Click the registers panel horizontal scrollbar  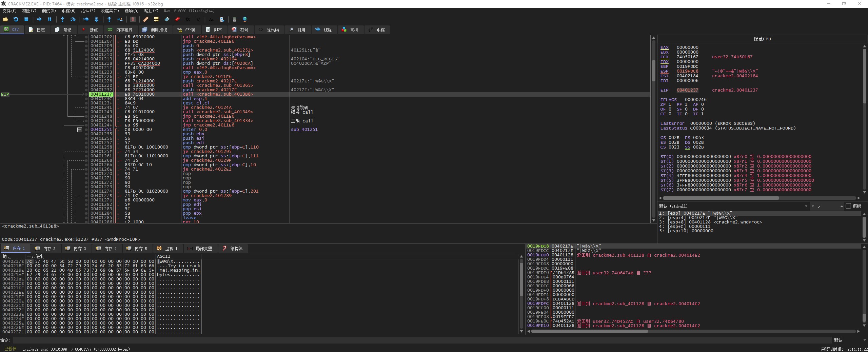click(721, 198)
